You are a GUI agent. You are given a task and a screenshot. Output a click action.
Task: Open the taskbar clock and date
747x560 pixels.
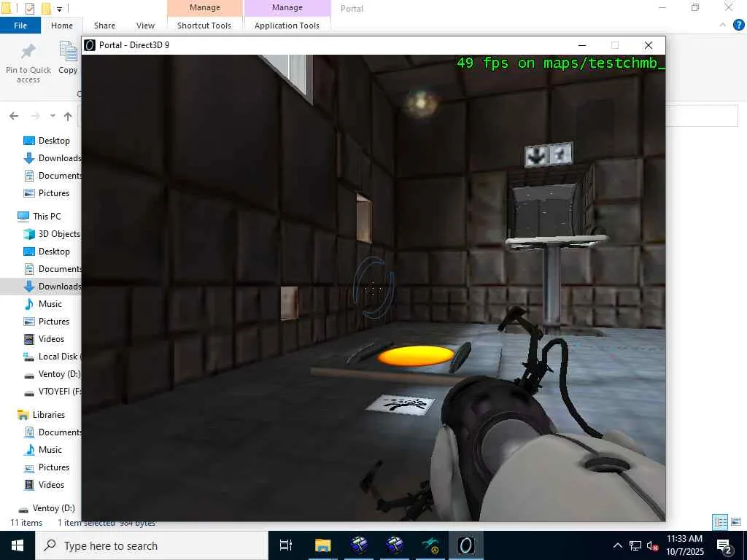pos(684,545)
